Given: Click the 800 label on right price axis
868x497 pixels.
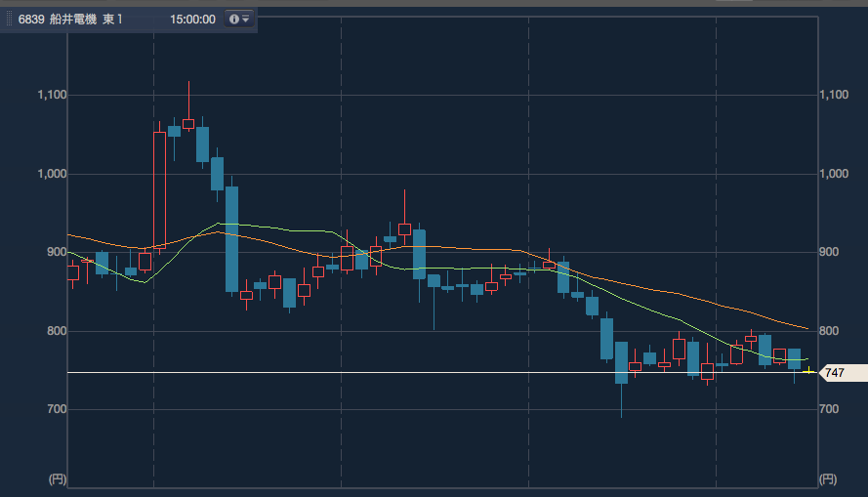Looking at the screenshot, I should (829, 331).
